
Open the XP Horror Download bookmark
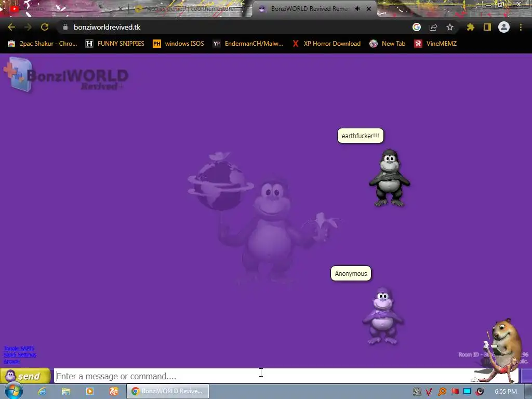326,44
